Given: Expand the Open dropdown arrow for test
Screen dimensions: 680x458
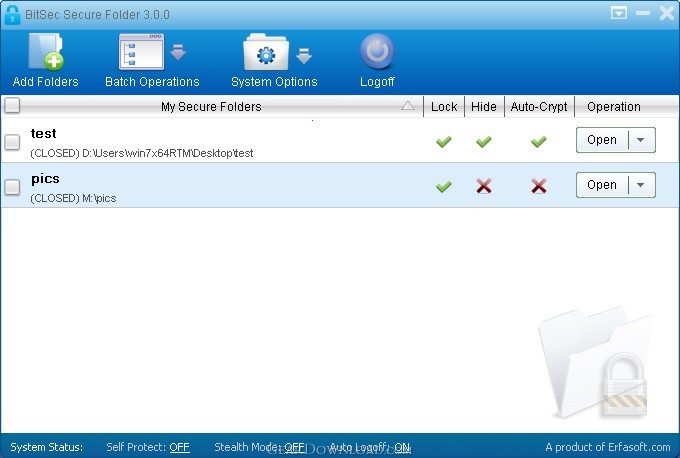Looking at the screenshot, I should tap(641, 140).
